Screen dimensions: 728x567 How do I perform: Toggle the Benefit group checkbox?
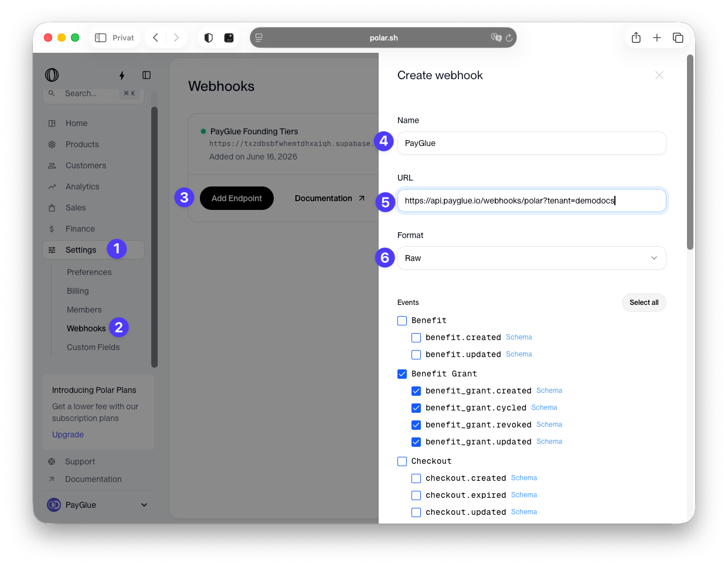(x=402, y=321)
